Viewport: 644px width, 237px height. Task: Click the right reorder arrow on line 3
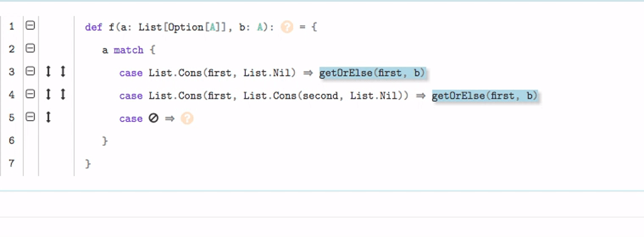(x=63, y=72)
